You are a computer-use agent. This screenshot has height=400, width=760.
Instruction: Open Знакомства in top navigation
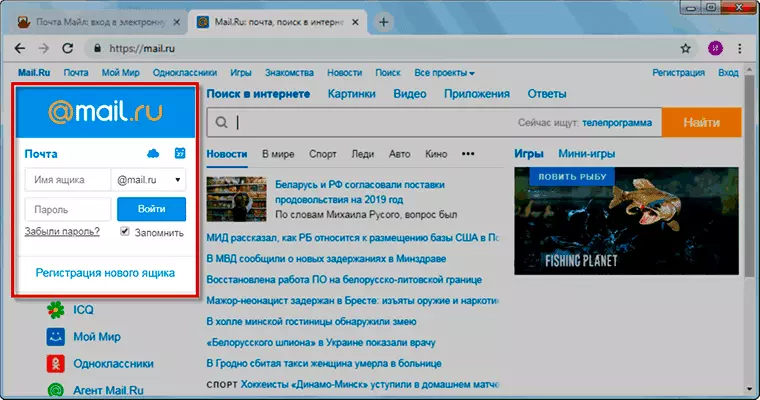point(289,73)
